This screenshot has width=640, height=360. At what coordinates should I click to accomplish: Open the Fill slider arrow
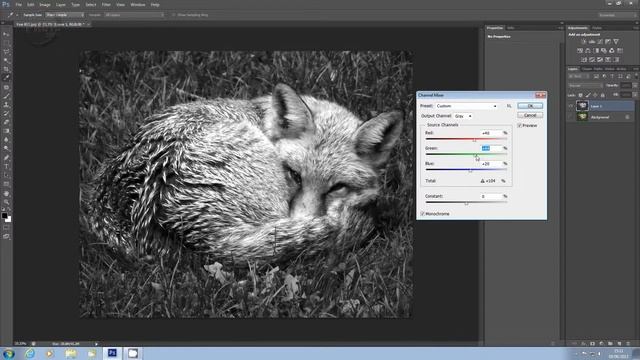(x=635, y=95)
